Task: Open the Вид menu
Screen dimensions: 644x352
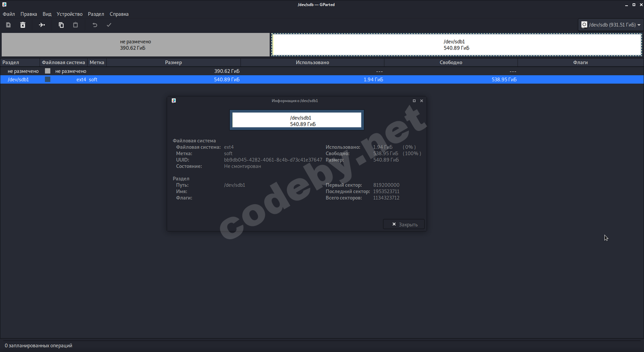Action: pyautogui.click(x=47, y=14)
